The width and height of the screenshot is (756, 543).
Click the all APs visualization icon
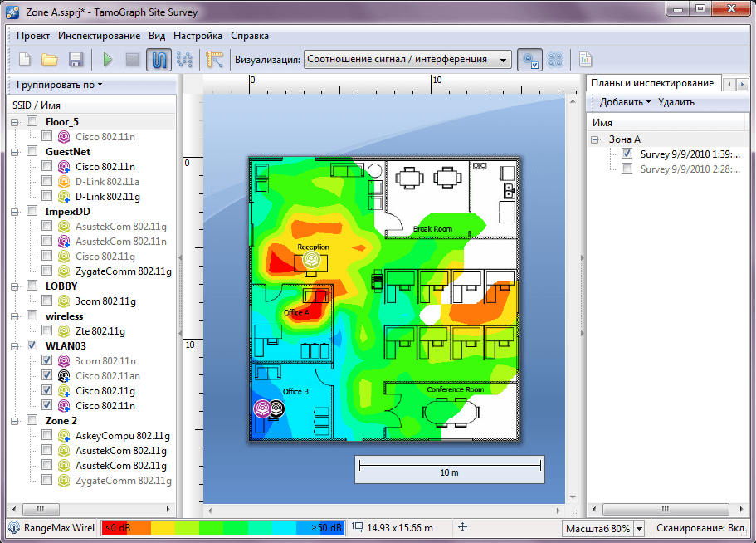tap(555, 60)
